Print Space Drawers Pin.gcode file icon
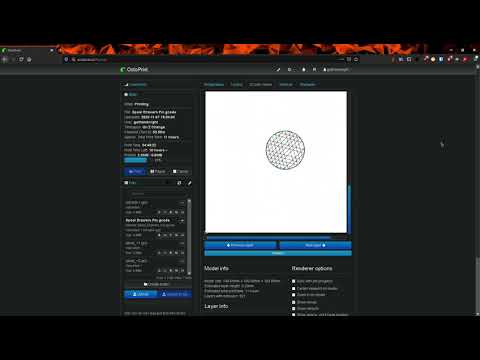The width and height of the screenshot is (480, 360). click(183, 235)
